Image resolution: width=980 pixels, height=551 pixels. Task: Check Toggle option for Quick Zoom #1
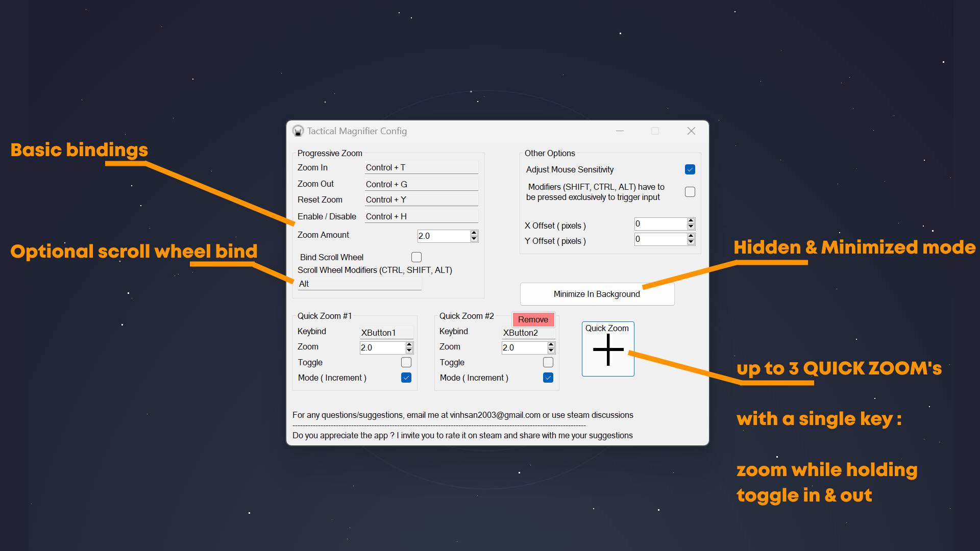pyautogui.click(x=406, y=362)
